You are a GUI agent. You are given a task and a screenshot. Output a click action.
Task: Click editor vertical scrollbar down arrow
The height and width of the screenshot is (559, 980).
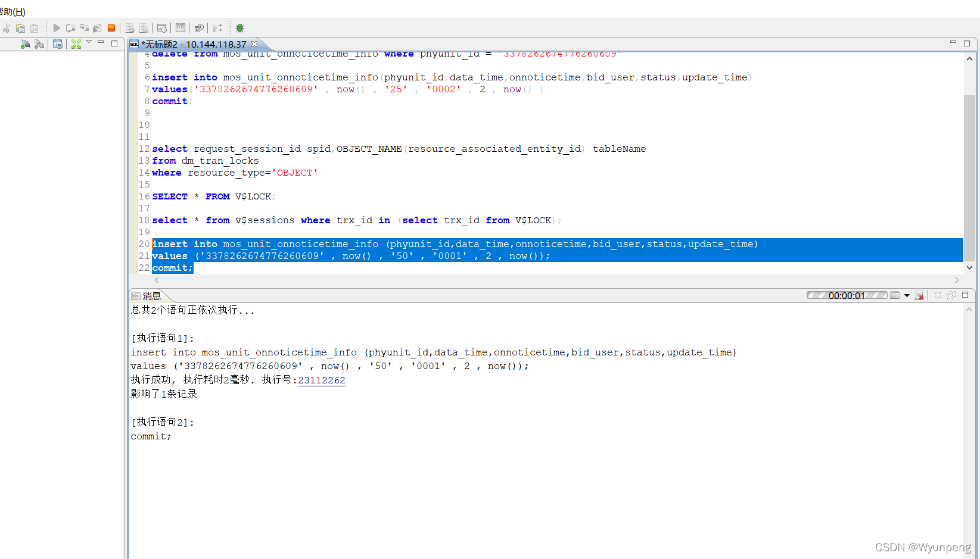pos(969,268)
